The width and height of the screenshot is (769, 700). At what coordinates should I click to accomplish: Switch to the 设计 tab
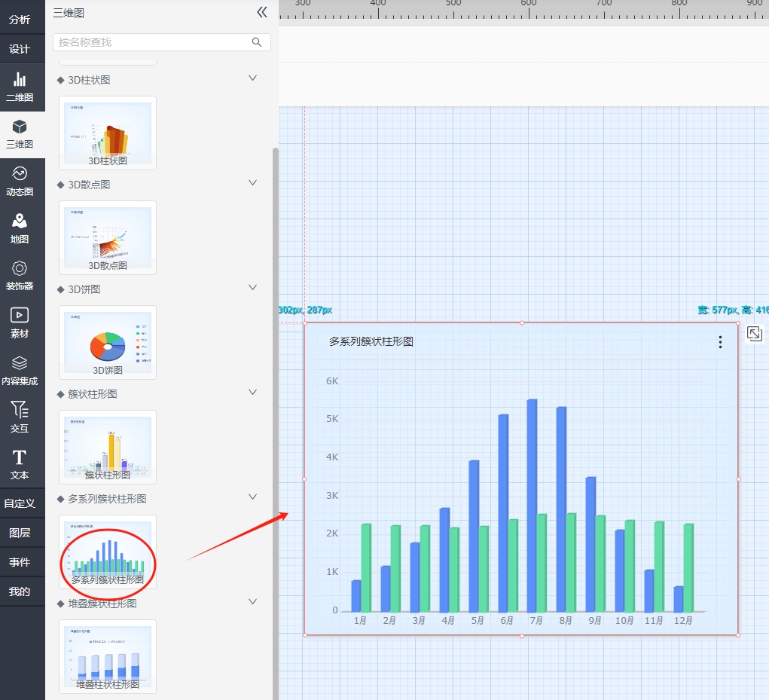(x=20, y=49)
